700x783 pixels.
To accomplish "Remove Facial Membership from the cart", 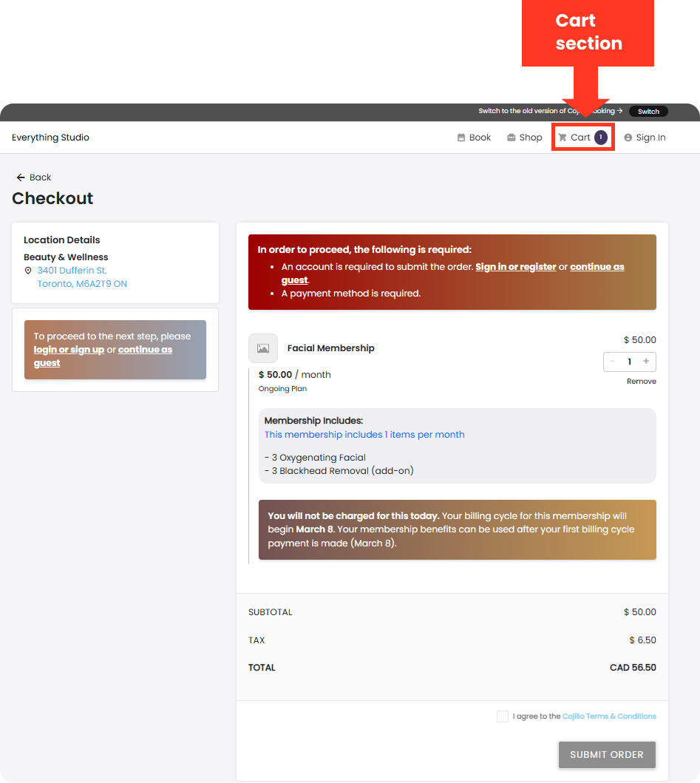I will pos(641,382).
